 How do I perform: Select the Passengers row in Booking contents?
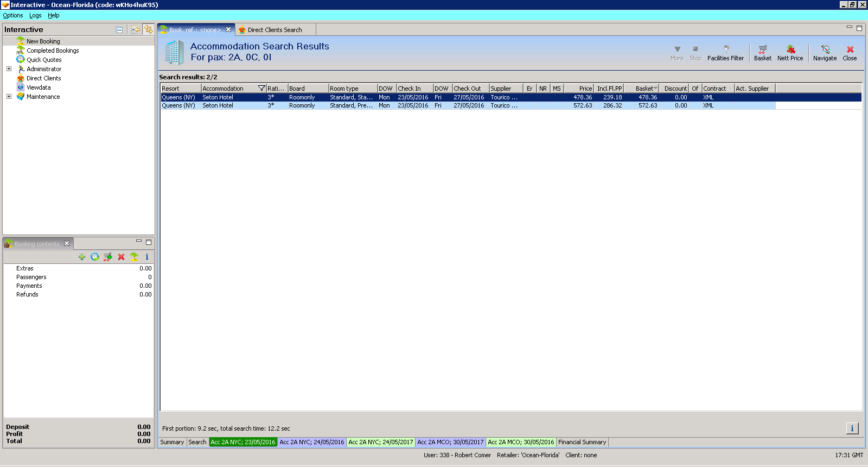[79, 277]
